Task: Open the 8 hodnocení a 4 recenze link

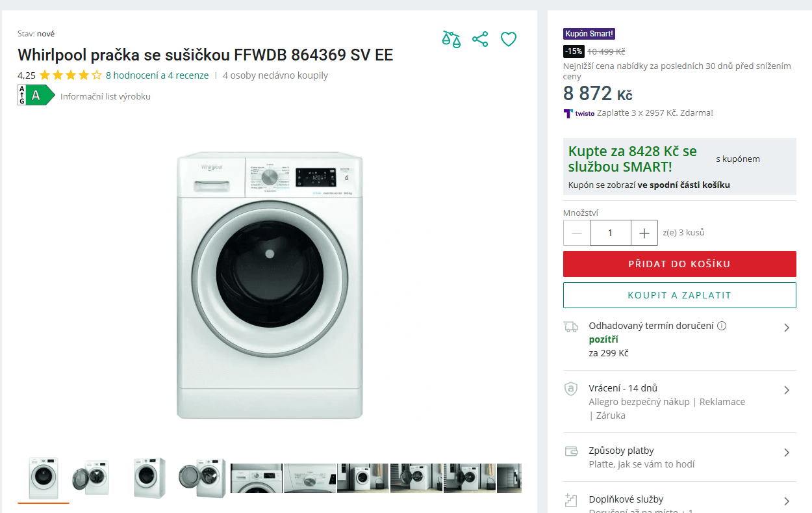Action: 157,75
